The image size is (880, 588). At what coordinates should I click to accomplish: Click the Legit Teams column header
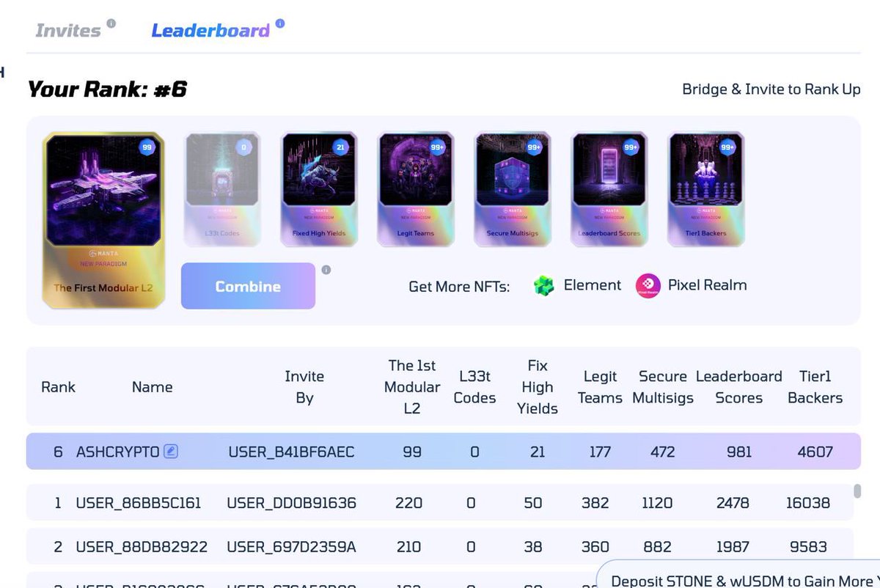click(600, 387)
